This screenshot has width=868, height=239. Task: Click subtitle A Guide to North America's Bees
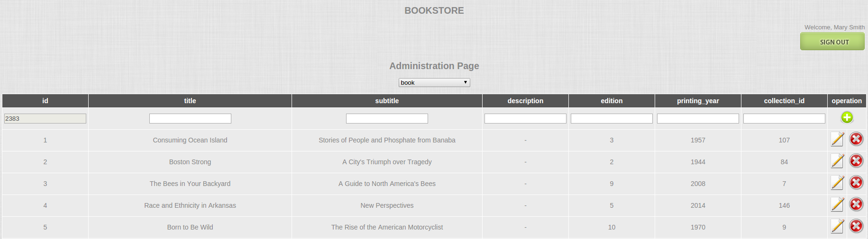coord(387,184)
